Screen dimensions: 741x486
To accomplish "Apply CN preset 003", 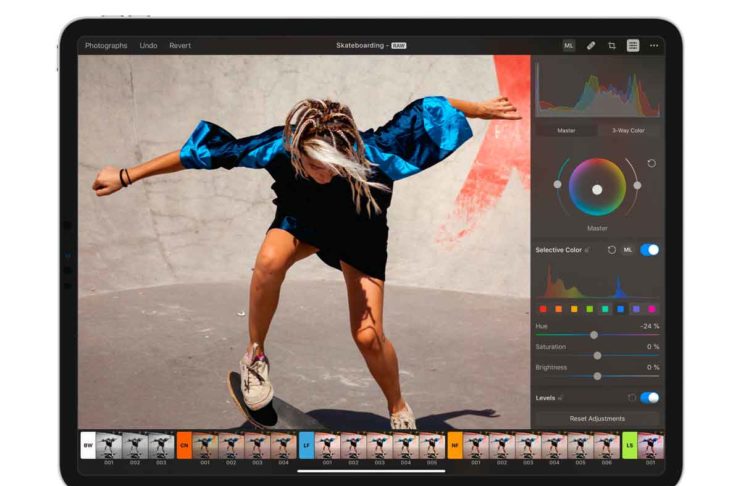I will pyautogui.click(x=258, y=445).
